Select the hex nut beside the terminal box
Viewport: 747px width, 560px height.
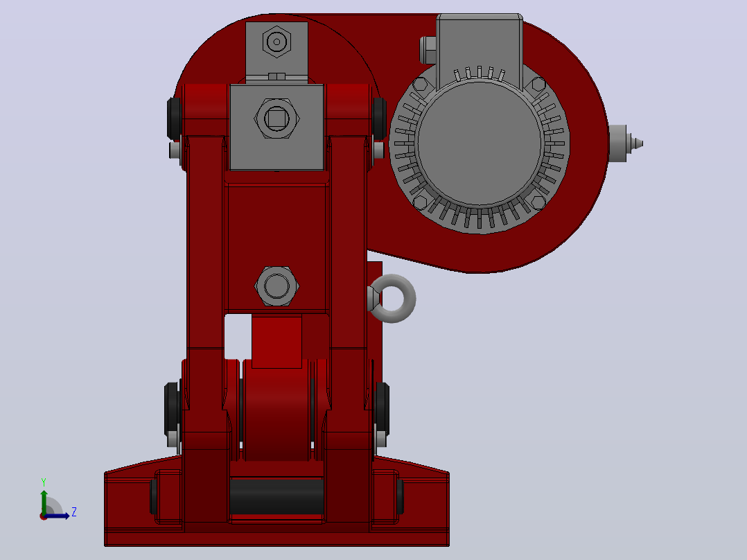pos(428,50)
